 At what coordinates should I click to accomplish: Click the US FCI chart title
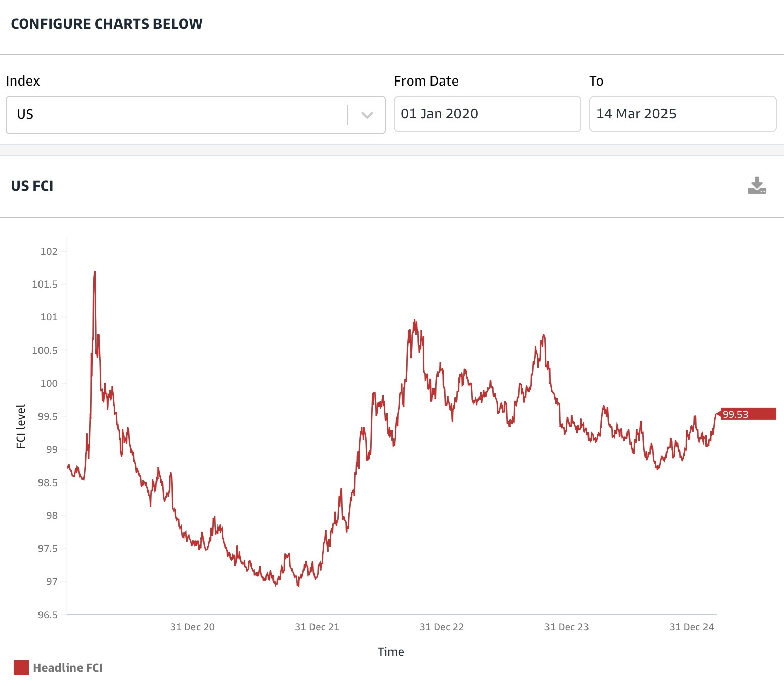point(32,186)
